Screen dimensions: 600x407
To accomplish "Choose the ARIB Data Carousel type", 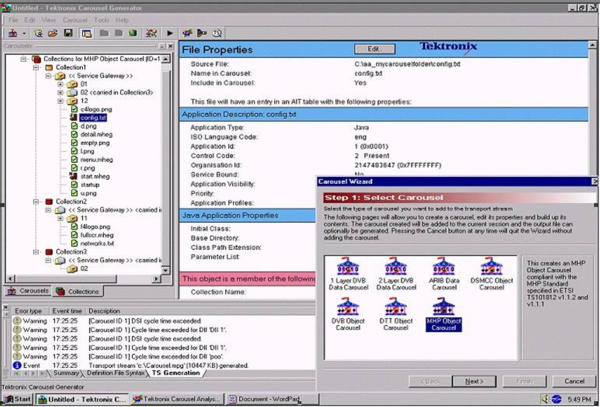I will 443,269.
